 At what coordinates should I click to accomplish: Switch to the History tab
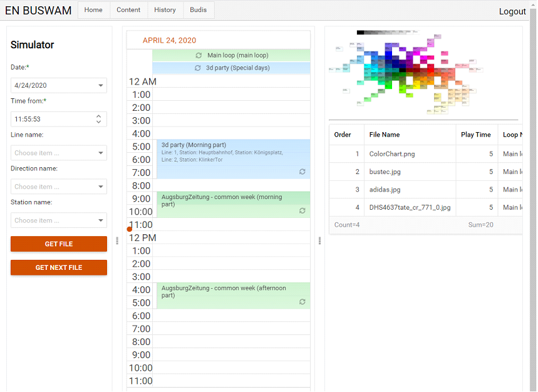165,10
